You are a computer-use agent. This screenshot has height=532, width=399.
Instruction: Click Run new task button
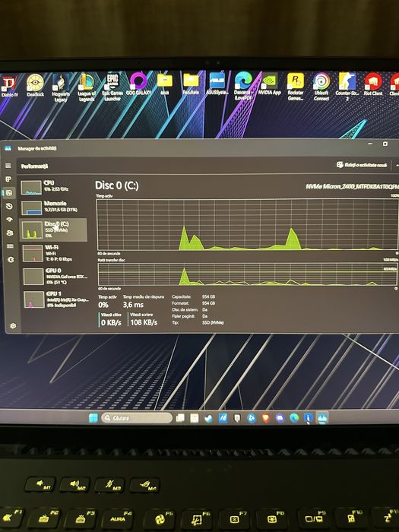pos(362,165)
